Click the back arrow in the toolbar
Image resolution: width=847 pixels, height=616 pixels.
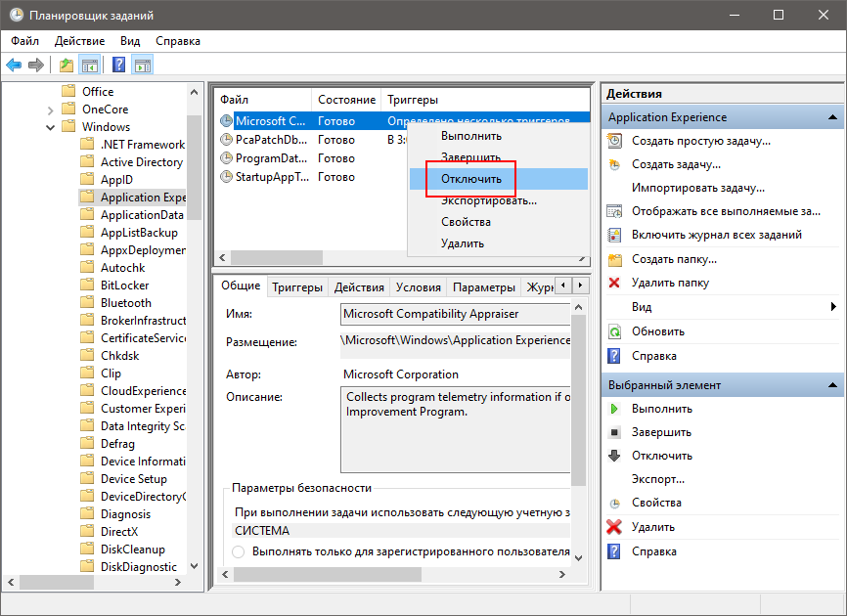pos(14,66)
